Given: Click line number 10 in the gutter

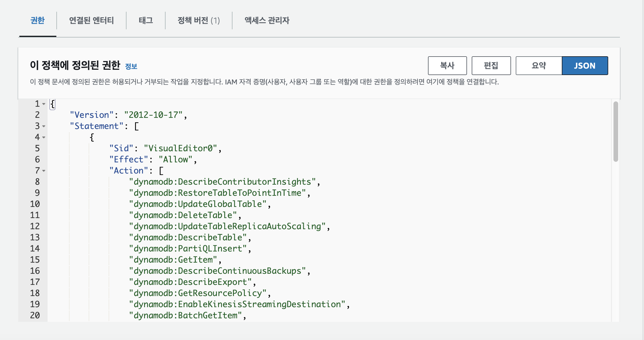Looking at the screenshot, I should tap(35, 204).
